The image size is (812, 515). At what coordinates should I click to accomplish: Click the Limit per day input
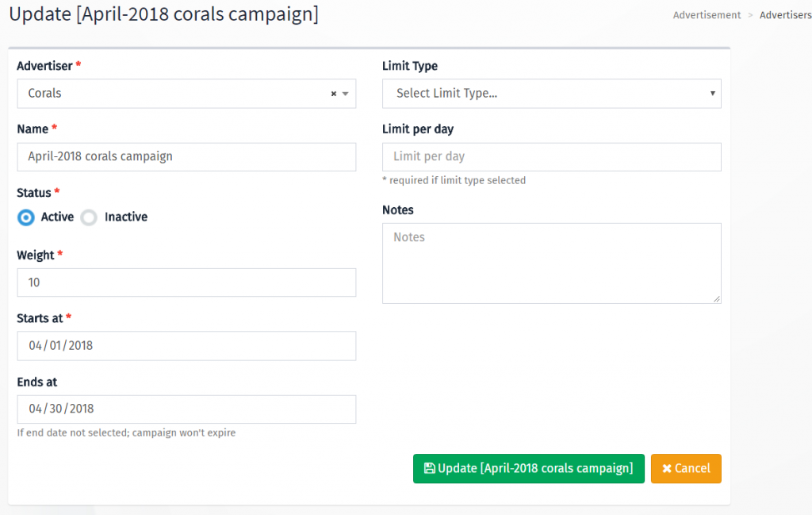point(551,156)
